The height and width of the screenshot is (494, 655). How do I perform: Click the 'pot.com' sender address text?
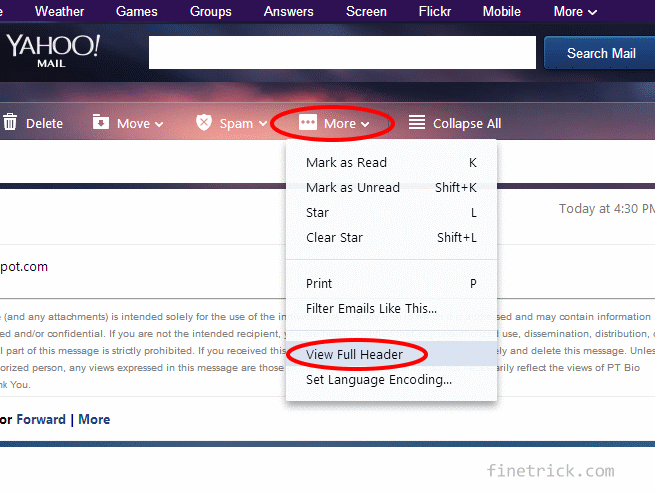click(x=24, y=267)
